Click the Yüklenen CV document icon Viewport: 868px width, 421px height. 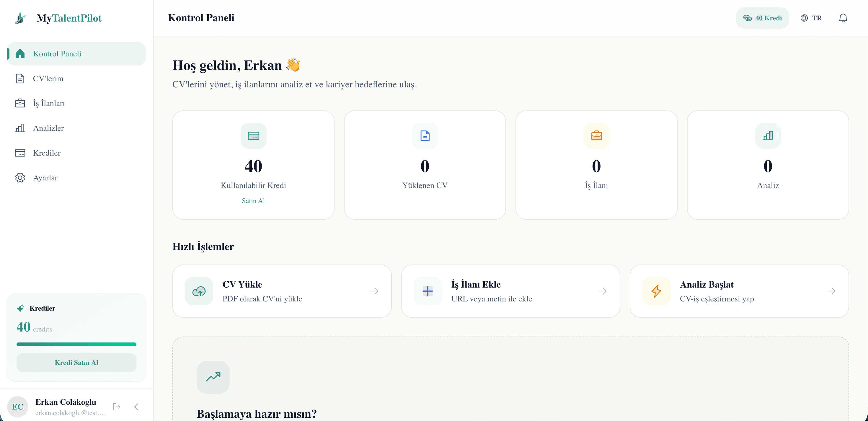(x=425, y=136)
